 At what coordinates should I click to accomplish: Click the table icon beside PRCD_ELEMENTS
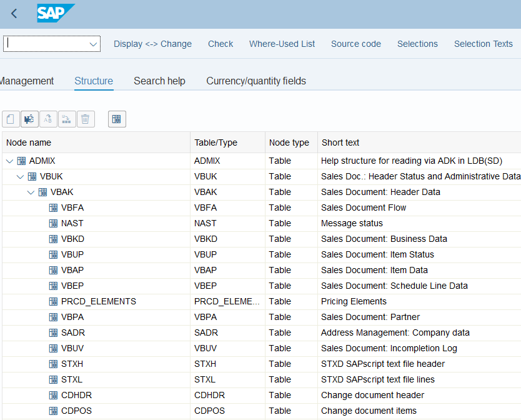(54, 301)
